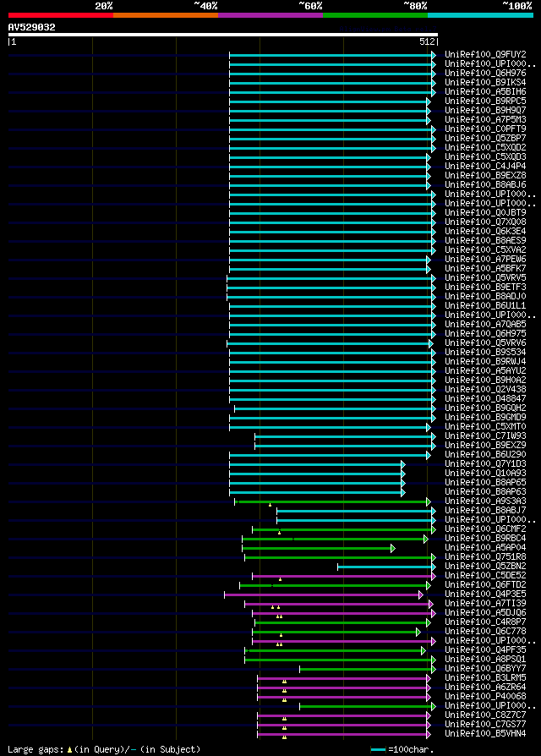This screenshot has height=756, width=541.
Task: Click the orange ~40% identity legend bar
Action: (166, 15)
